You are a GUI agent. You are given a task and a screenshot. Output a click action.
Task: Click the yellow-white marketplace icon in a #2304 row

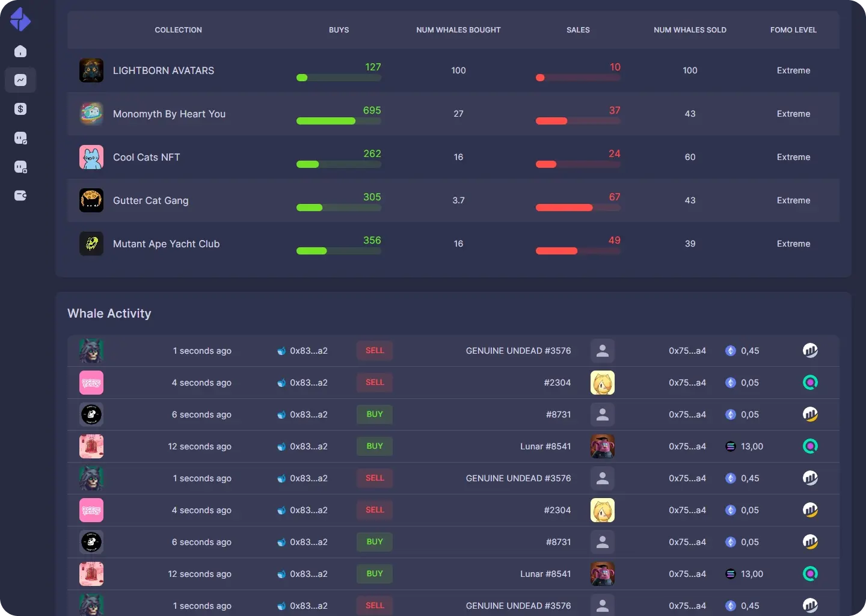(x=810, y=510)
